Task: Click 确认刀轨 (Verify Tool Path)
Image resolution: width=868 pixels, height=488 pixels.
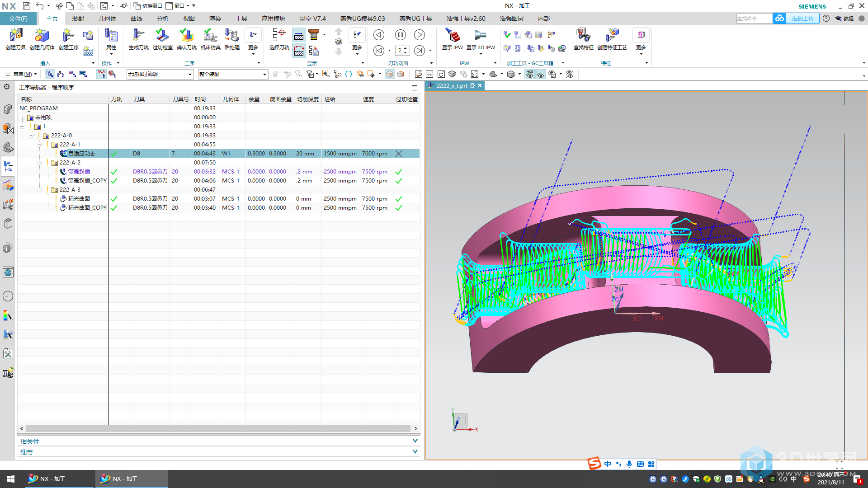Action: (186, 39)
